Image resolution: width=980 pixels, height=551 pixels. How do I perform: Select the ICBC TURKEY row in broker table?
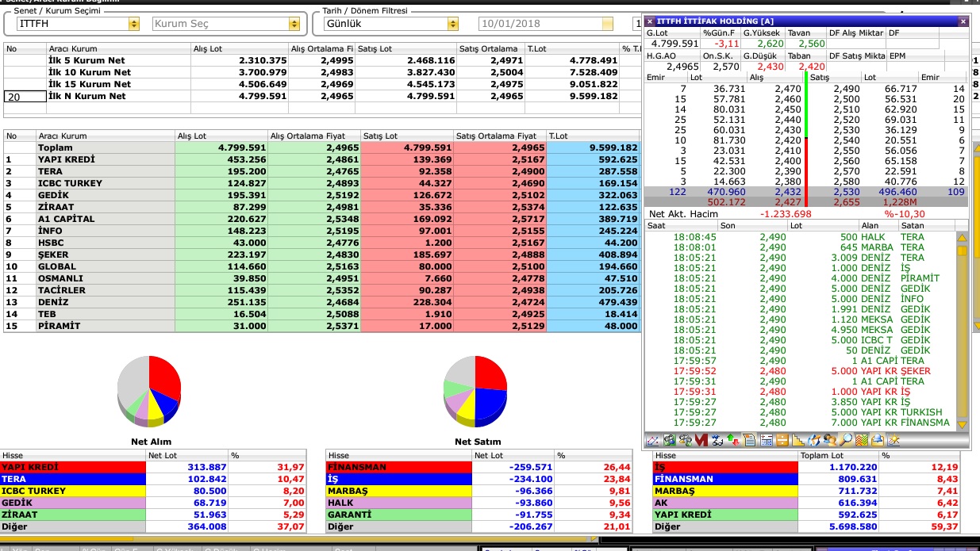coord(322,183)
